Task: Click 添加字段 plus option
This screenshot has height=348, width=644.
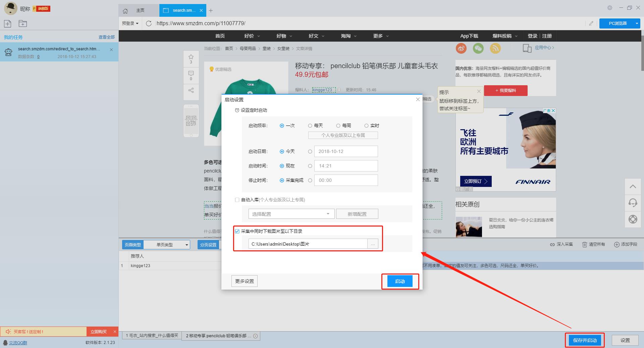Action: 625,244
